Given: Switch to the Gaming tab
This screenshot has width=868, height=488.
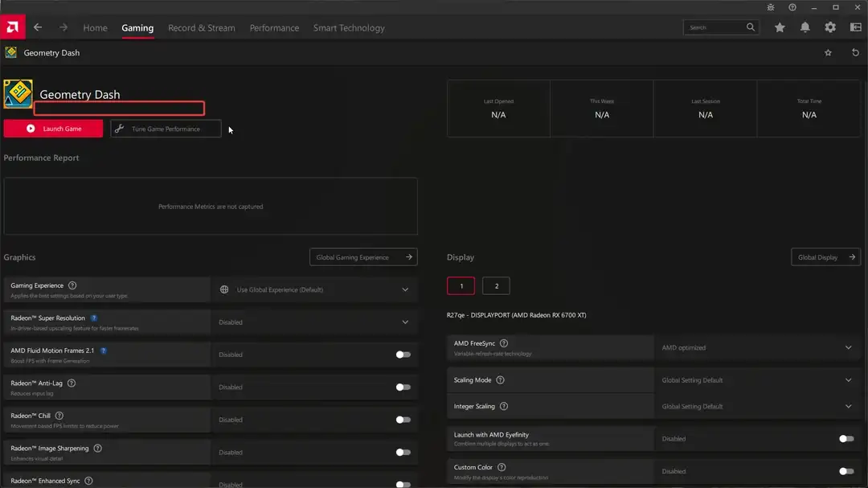Looking at the screenshot, I should point(137,27).
